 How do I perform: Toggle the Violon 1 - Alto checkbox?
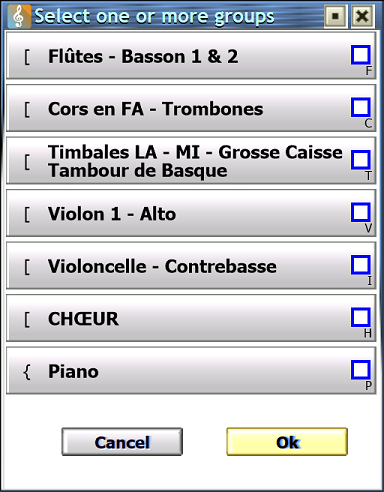[x=361, y=212]
